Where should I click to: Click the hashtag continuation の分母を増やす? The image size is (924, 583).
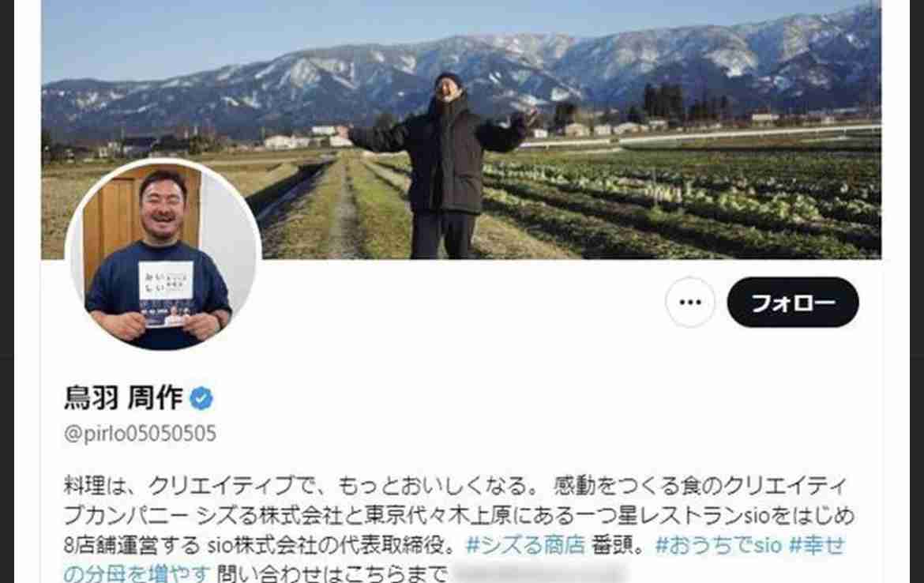(x=137, y=573)
